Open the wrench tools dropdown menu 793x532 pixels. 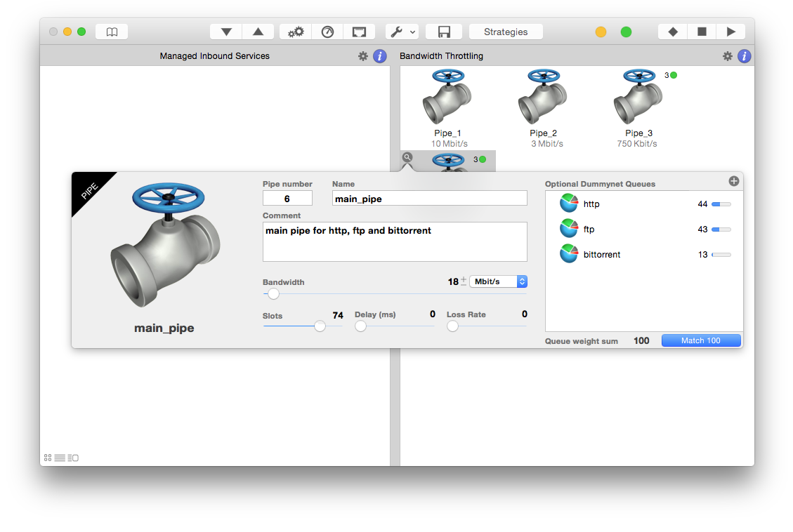tap(402, 32)
